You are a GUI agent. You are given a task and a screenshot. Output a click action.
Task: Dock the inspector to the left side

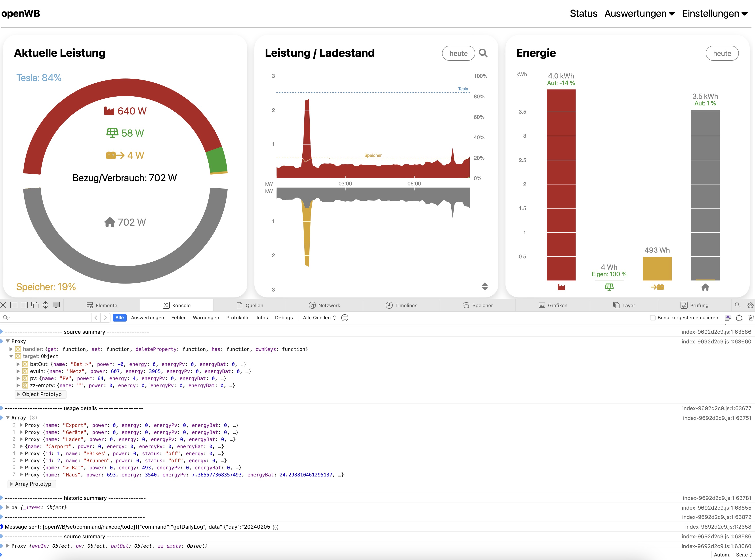[x=13, y=305]
